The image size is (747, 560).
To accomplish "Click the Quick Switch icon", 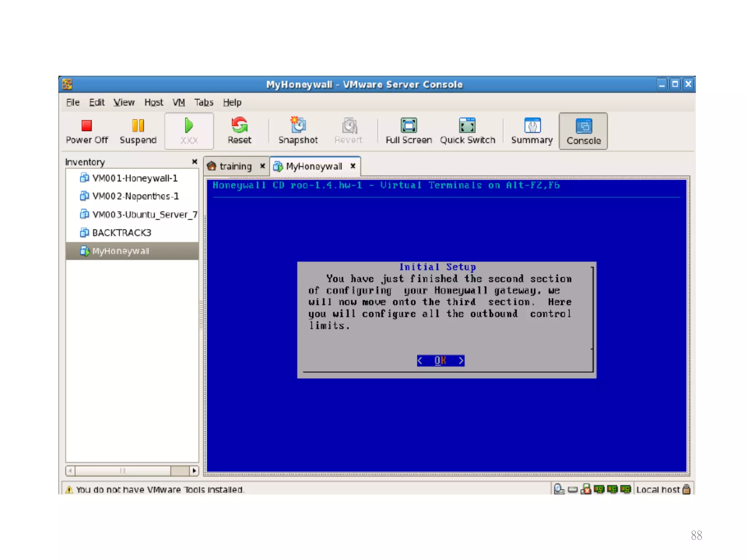I will coord(467,131).
